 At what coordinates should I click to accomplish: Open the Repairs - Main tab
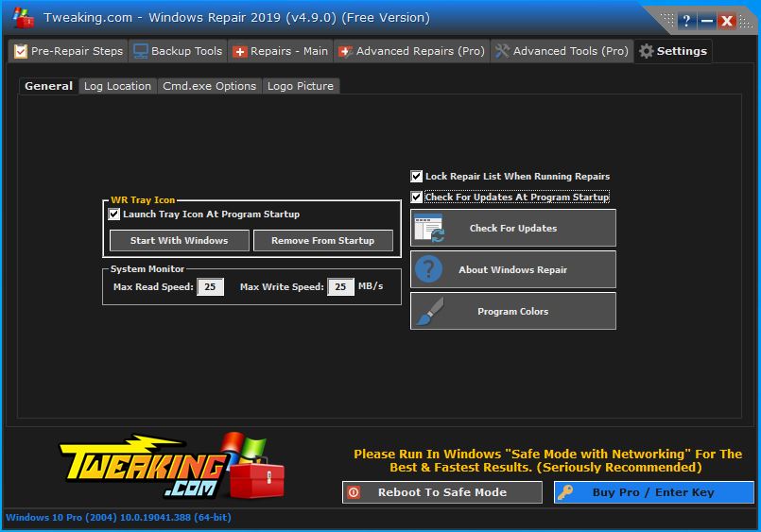(280, 51)
